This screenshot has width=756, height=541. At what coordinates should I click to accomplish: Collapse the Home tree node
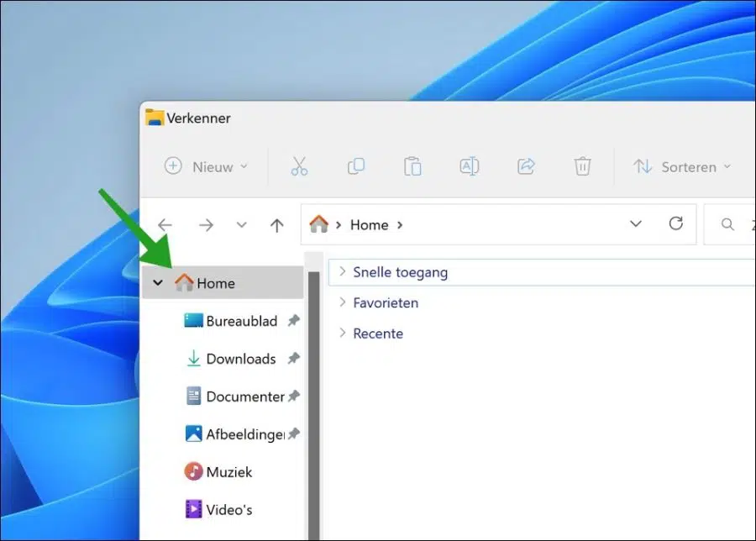pyautogui.click(x=158, y=282)
